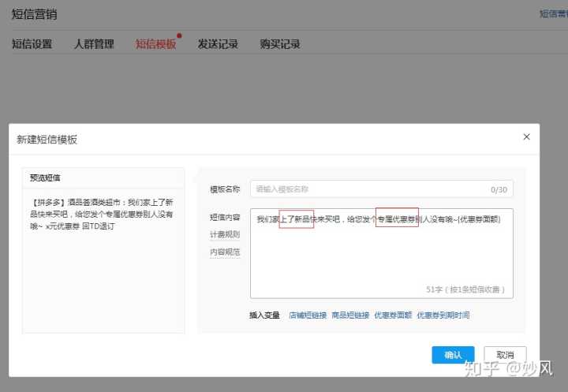Insert the 商品短链接 variable

(x=350, y=315)
